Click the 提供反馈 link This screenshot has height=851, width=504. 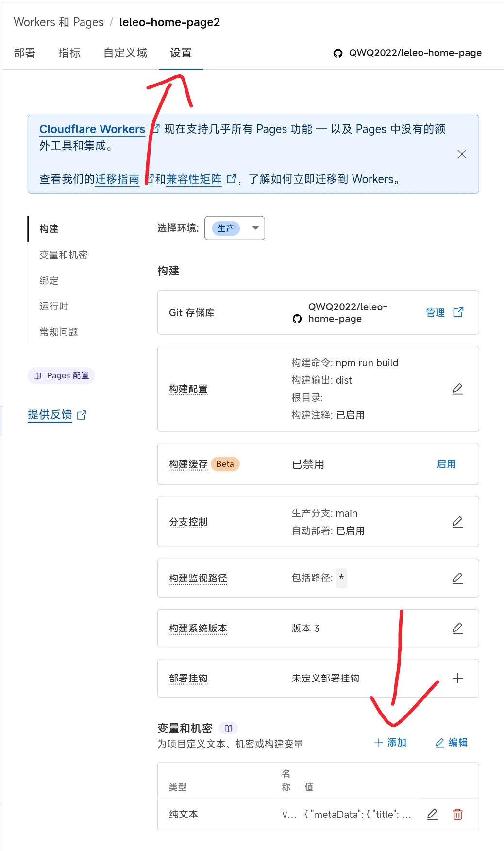[x=50, y=415]
